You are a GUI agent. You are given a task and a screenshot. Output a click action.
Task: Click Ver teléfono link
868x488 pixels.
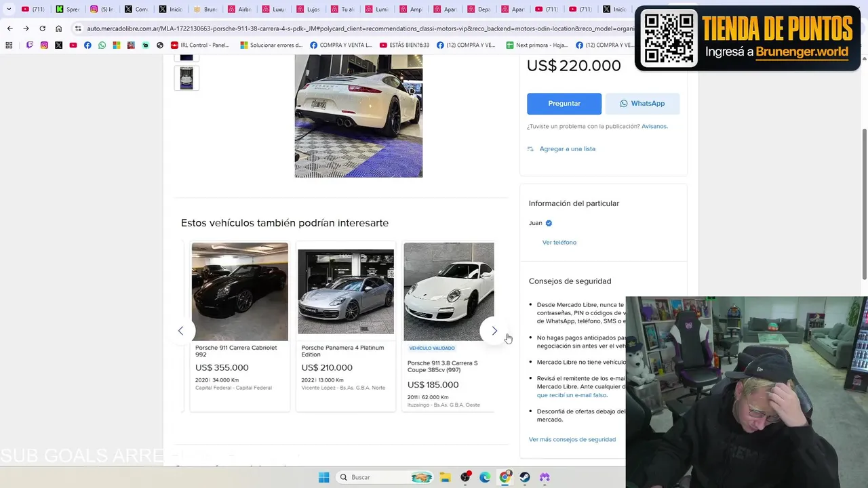coord(559,242)
